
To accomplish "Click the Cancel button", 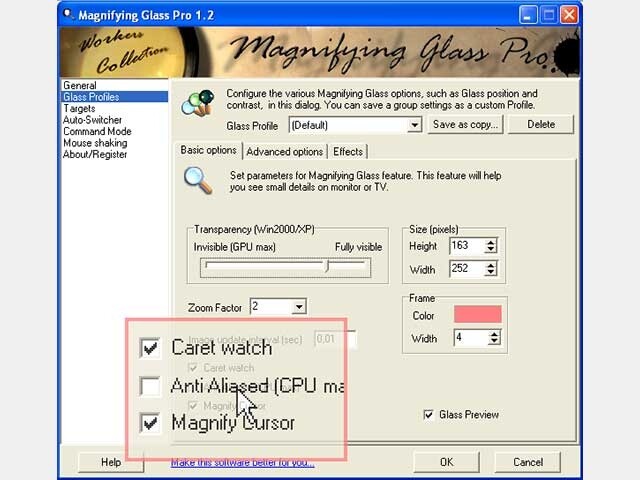I will pos(528,462).
